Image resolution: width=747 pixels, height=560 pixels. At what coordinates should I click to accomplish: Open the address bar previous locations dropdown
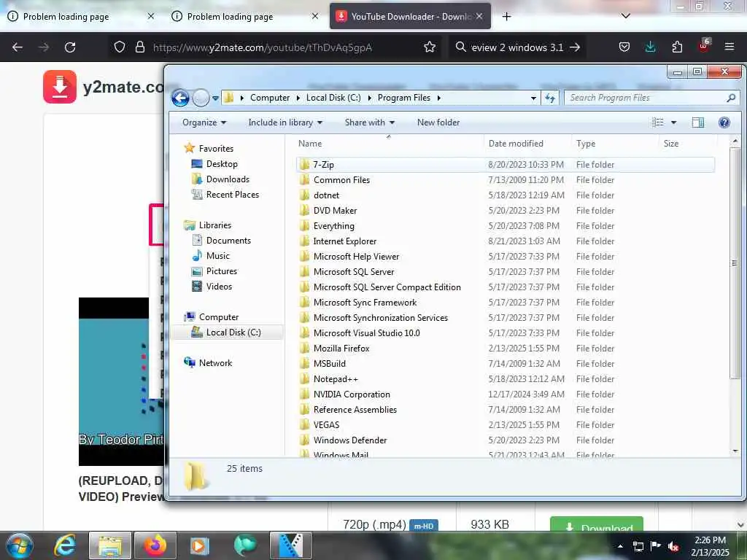[x=533, y=98]
